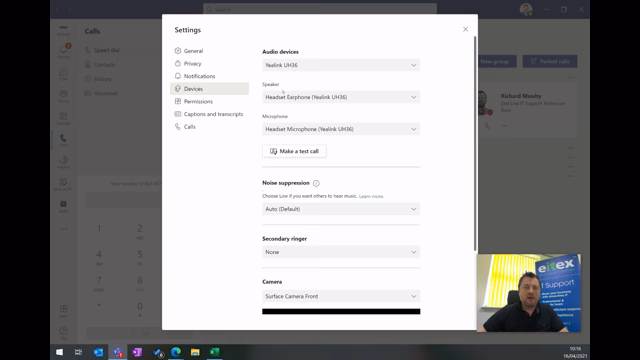The image size is (640, 360).
Task: Click dial pad number 5
Action: click(140, 257)
